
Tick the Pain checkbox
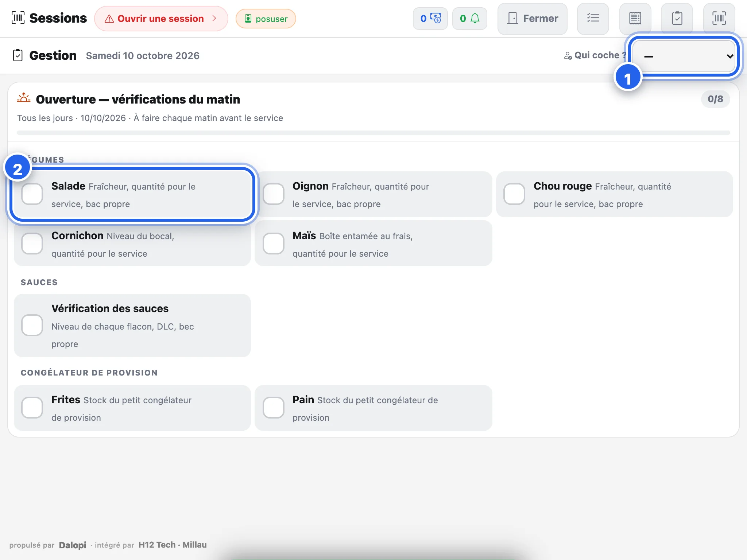pos(274,408)
